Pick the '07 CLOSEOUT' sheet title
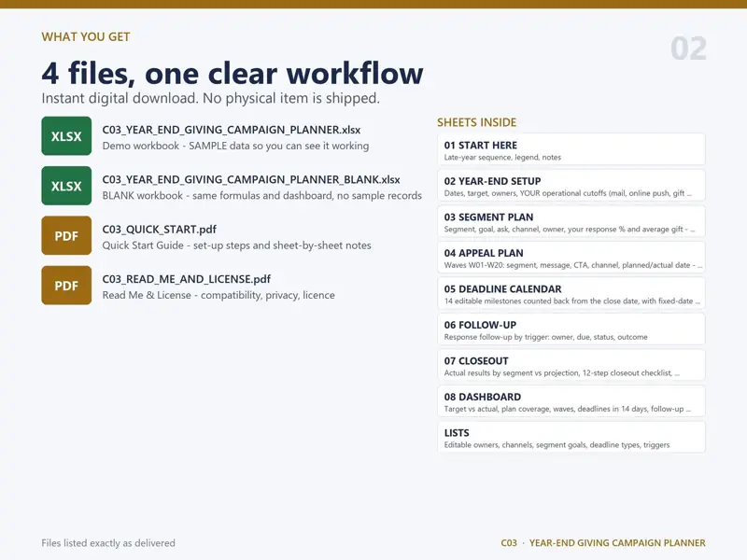This screenshot has height=560, width=747. pyautogui.click(x=476, y=361)
